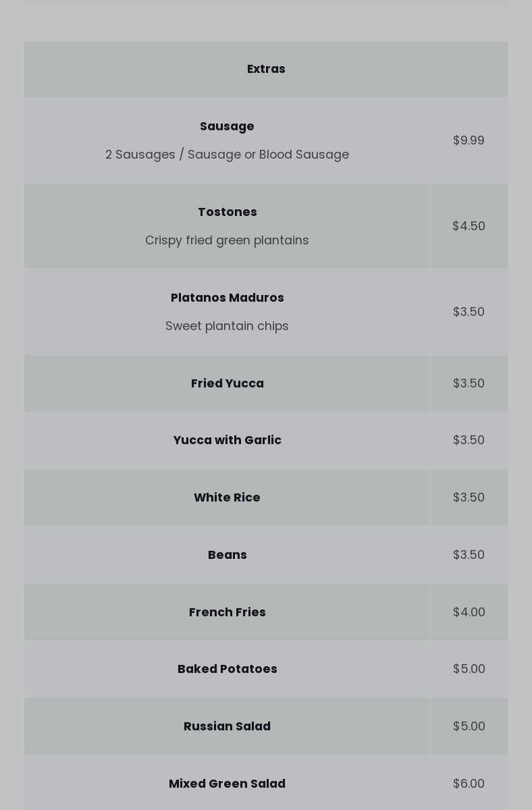Choose the Baked Potatoes item
The width and height of the screenshot is (532, 810).
[227, 669]
